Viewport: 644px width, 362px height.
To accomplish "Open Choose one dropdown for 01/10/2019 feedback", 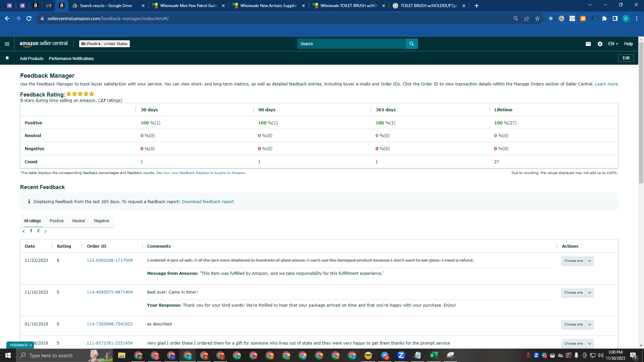I will [x=577, y=324].
